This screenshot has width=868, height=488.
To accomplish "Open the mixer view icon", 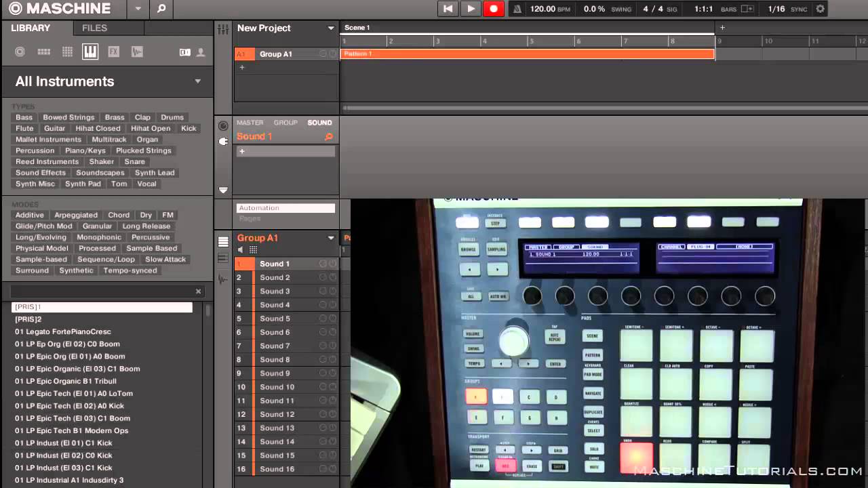I will tap(222, 29).
